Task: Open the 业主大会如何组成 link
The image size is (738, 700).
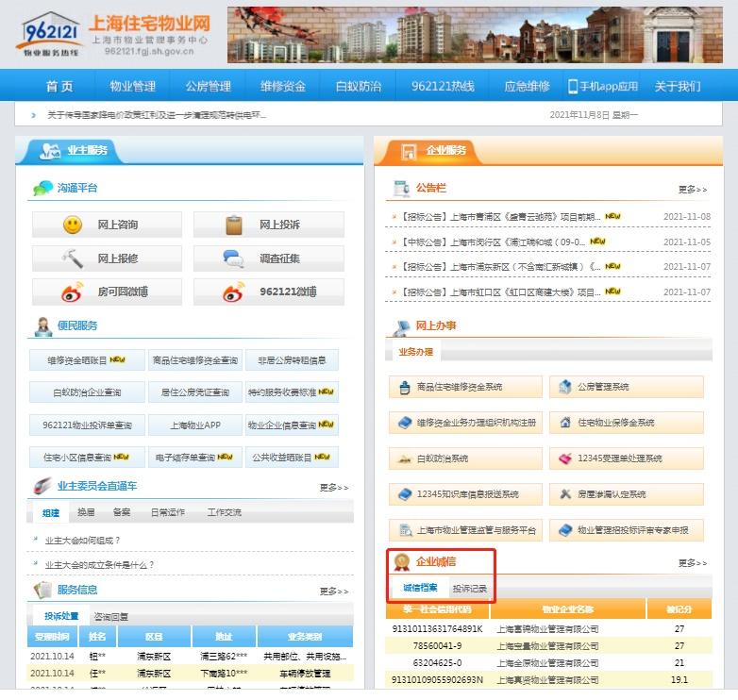Action: pos(83,541)
